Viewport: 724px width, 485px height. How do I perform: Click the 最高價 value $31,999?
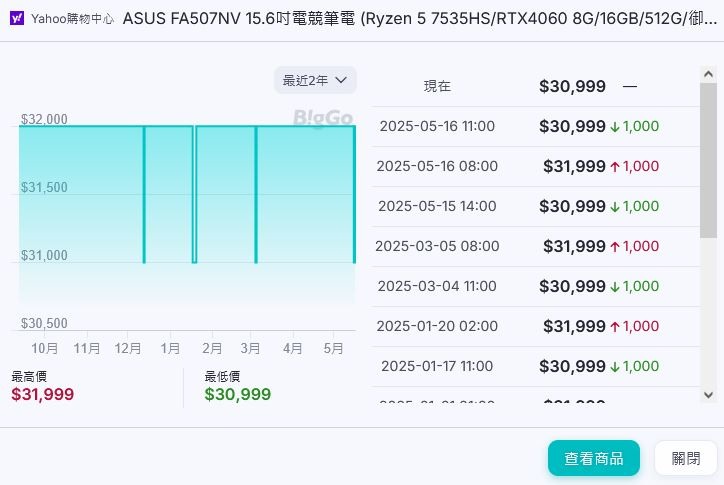[42, 394]
